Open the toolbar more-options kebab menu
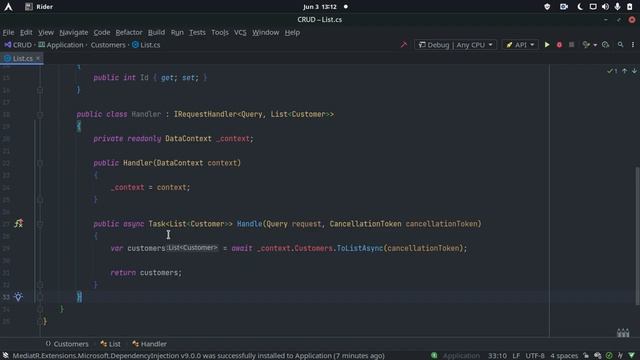Screen dimensions: 640x360 (x=633, y=44)
